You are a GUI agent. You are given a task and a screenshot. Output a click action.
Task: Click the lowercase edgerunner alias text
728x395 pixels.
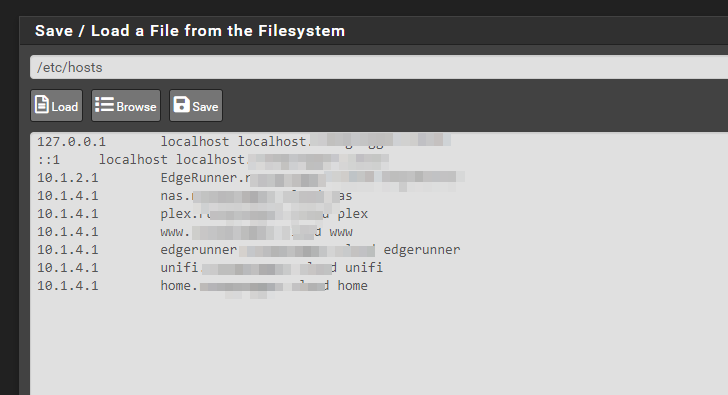[x=422, y=250]
